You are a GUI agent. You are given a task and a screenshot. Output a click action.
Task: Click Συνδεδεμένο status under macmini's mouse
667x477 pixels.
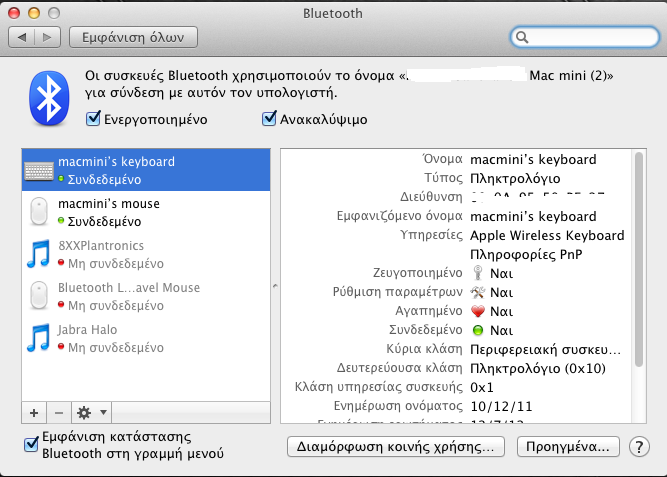tap(104, 221)
